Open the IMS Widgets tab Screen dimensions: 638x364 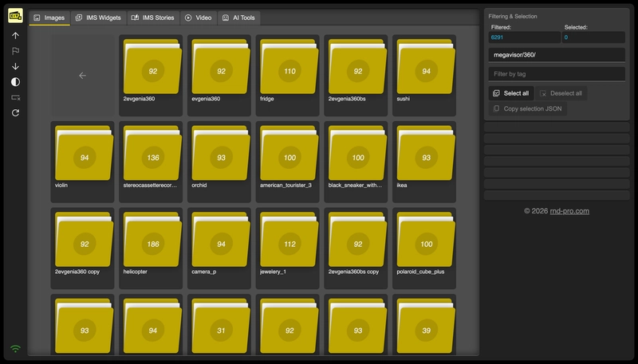coord(98,18)
